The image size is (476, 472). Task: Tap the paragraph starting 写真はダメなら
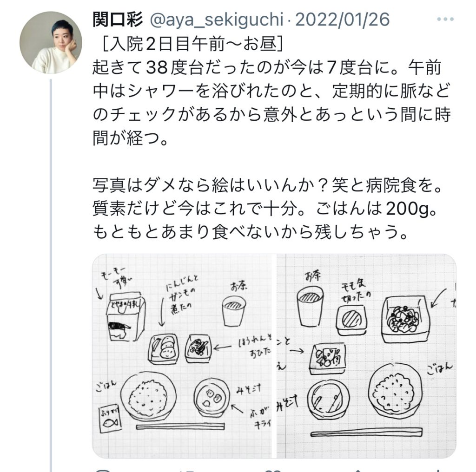point(268,209)
